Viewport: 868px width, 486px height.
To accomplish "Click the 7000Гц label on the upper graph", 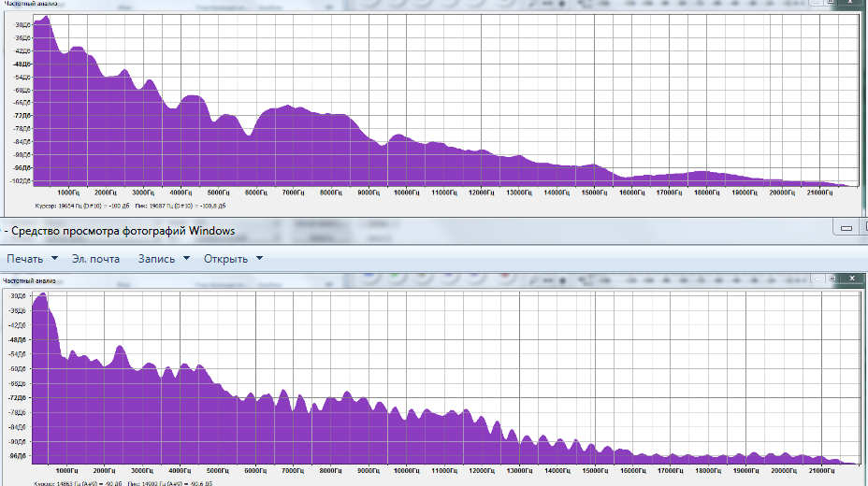I will [x=294, y=193].
